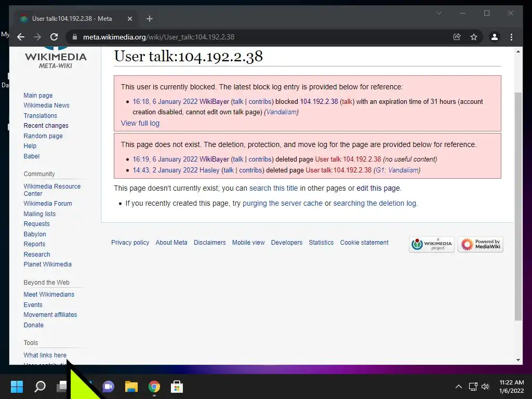Open Main page in the sidebar
The height and width of the screenshot is (399, 532).
point(38,96)
